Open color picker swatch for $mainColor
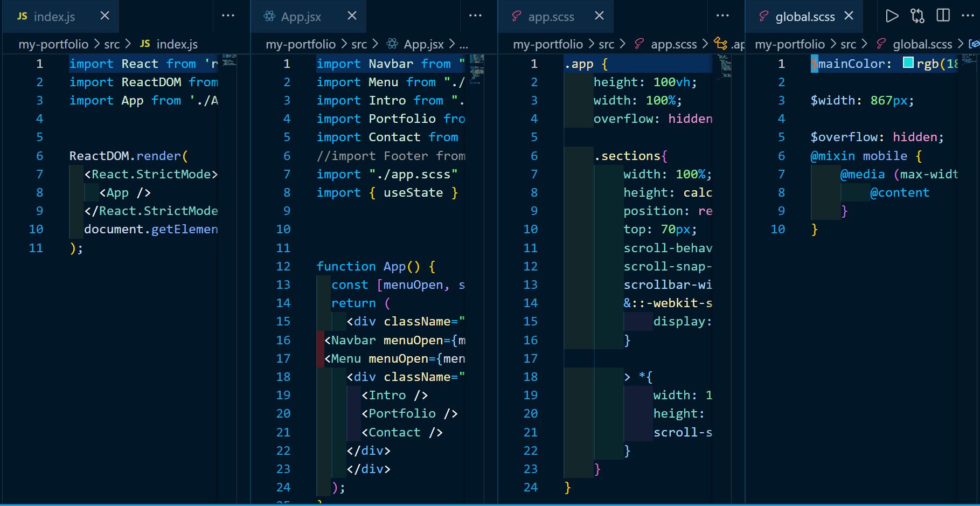The image size is (980, 506). pos(908,63)
